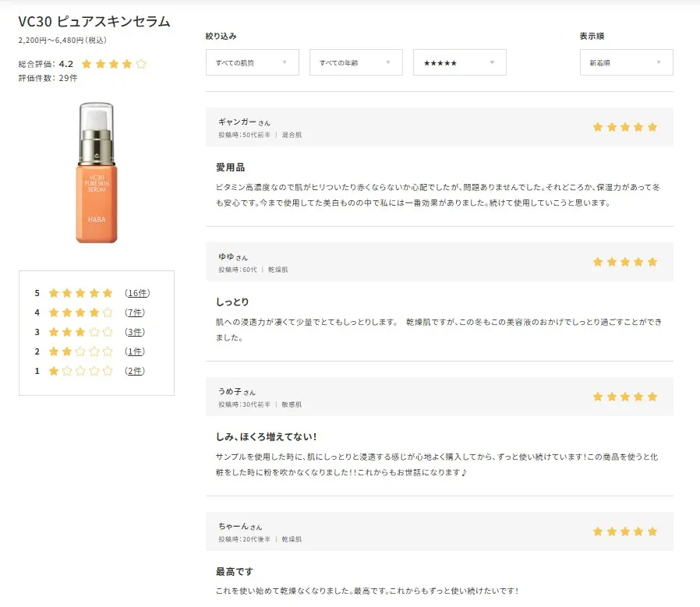
Task: Expand the ★★★★★ star rating filter
Action: [459, 62]
